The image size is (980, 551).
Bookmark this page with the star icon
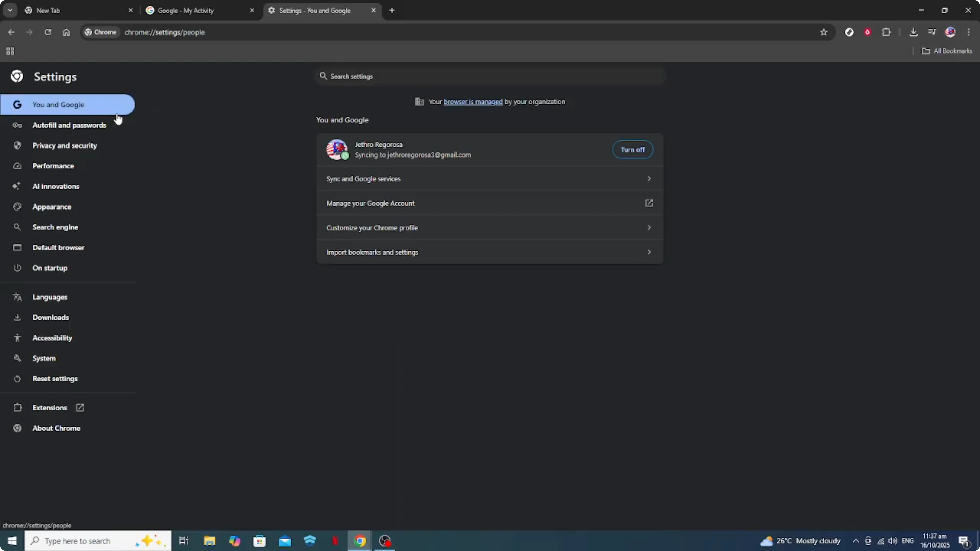click(x=824, y=32)
